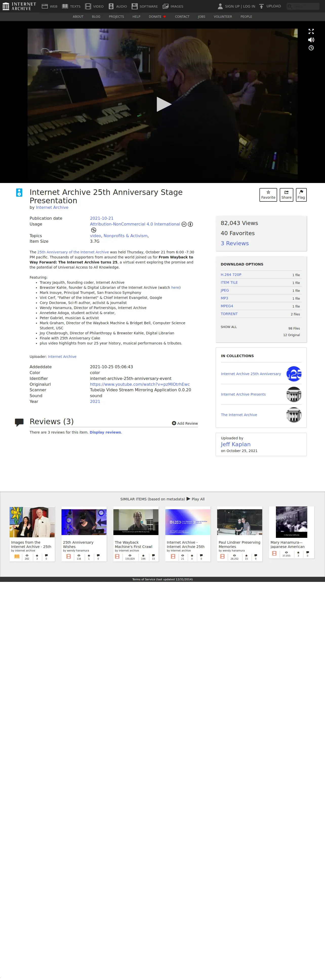Viewport: 325px width, 980px height.
Task: Open Attribution-NonCommercial 4.0 International license link
Action: tap(135, 224)
